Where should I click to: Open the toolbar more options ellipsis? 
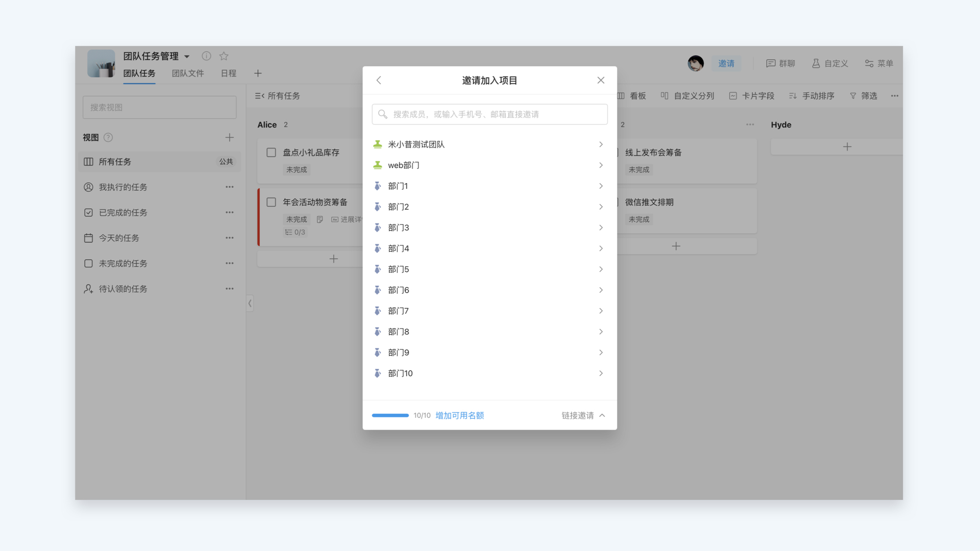[x=895, y=96]
